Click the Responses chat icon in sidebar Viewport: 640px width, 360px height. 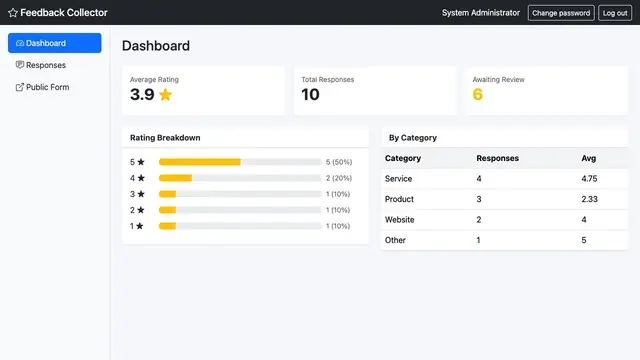pos(20,65)
